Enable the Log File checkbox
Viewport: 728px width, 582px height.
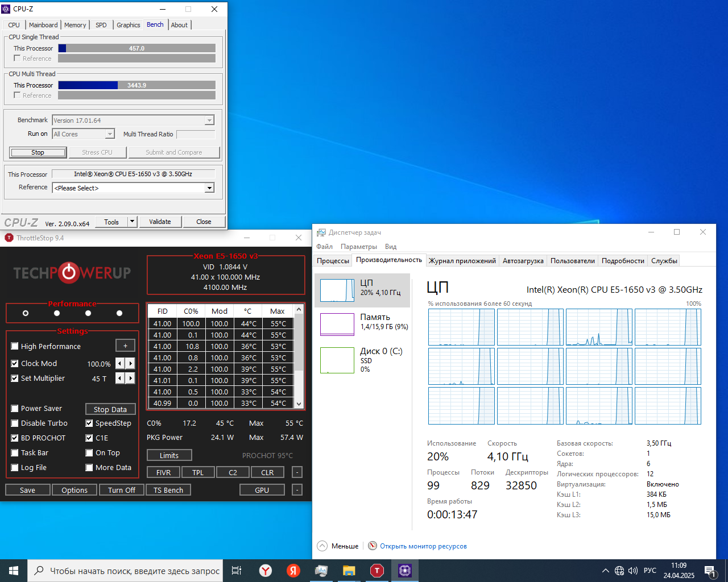coord(15,467)
